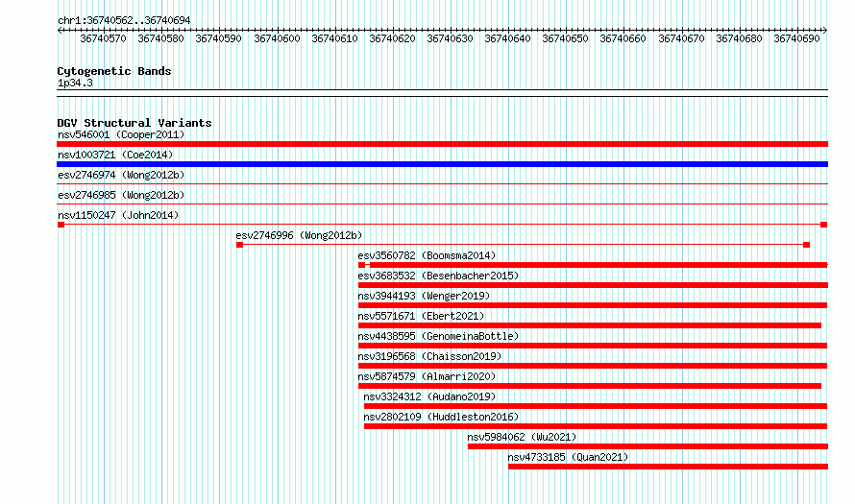Click the right arrow end of the ruler
Viewport: 855px width, 504px height.
click(825, 31)
